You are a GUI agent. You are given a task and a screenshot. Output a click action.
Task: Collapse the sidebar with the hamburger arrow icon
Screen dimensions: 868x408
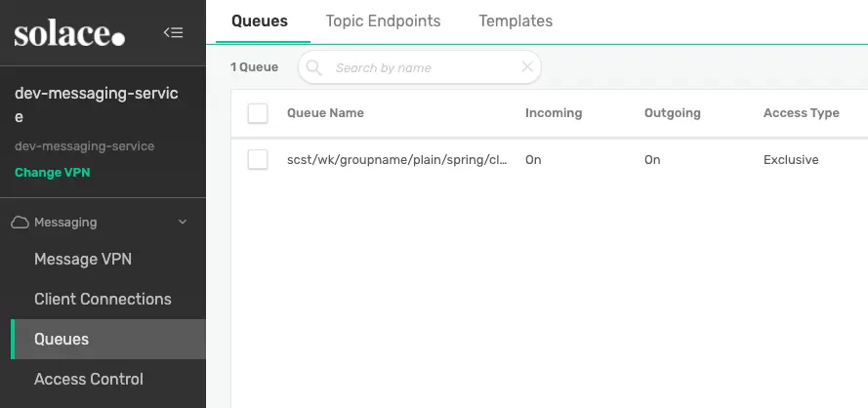pos(174,32)
